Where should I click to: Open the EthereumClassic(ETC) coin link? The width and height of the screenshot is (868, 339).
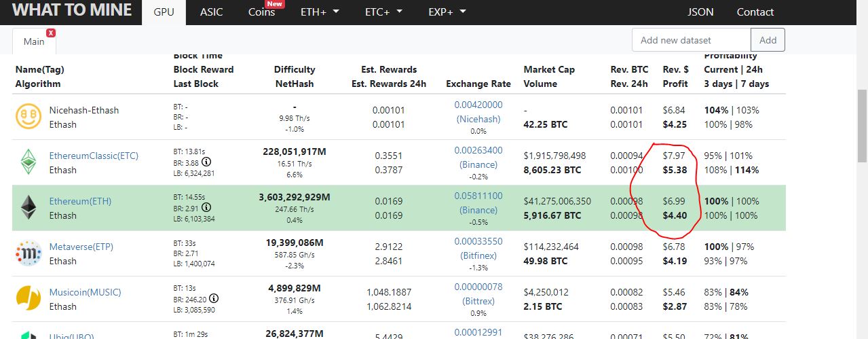coord(94,156)
